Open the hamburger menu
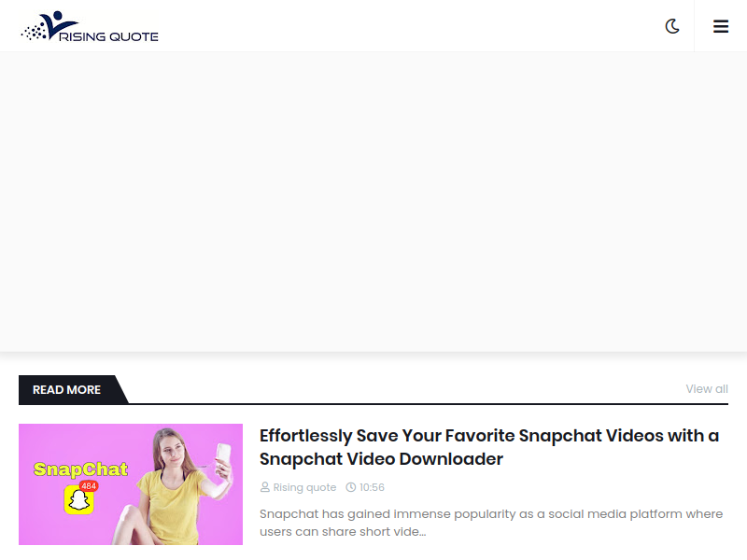Image resolution: width=747 pixels, height=560 pixels. 721,26
